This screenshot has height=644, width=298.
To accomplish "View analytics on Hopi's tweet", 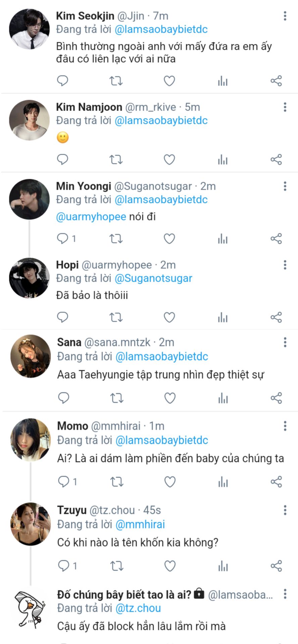I will coord(222,317).
